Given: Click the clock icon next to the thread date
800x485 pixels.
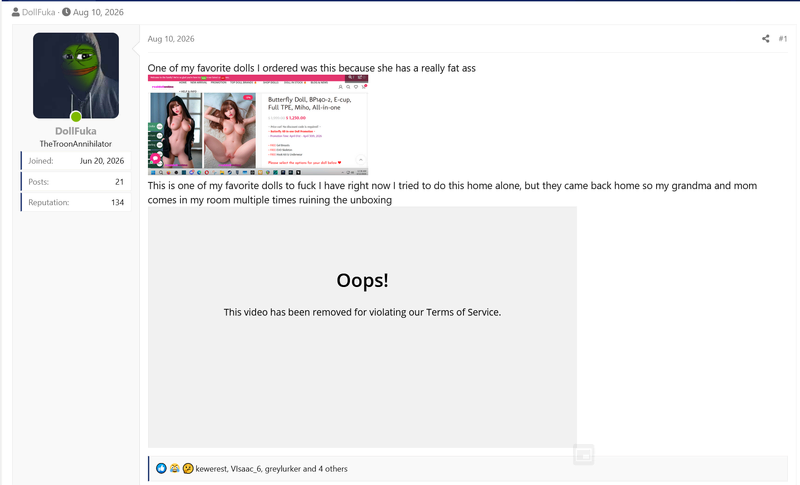Looking at the screenshot, I should 66,12.
